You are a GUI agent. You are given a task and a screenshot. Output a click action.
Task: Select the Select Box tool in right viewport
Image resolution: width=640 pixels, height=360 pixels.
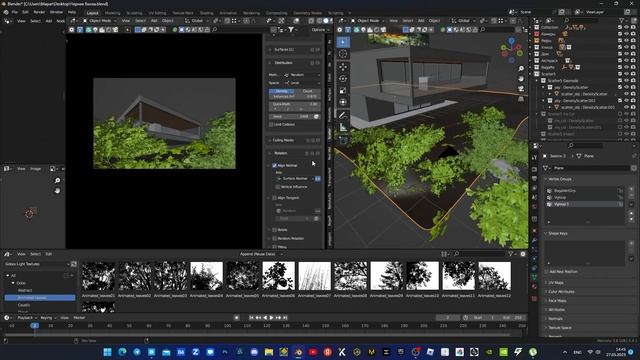click(x=343, y=42)
